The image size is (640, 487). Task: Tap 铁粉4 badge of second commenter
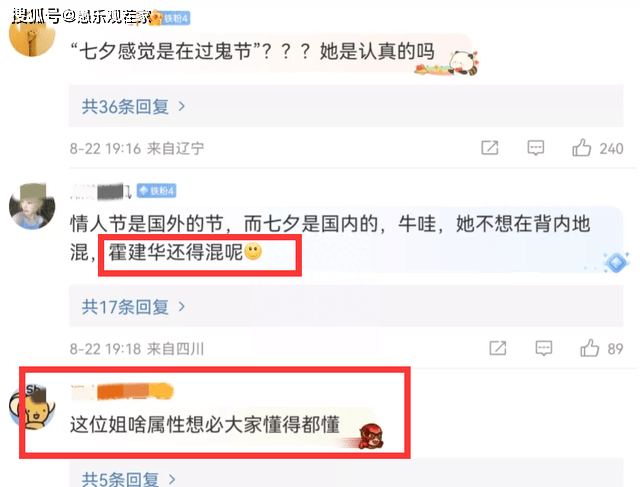156,191
